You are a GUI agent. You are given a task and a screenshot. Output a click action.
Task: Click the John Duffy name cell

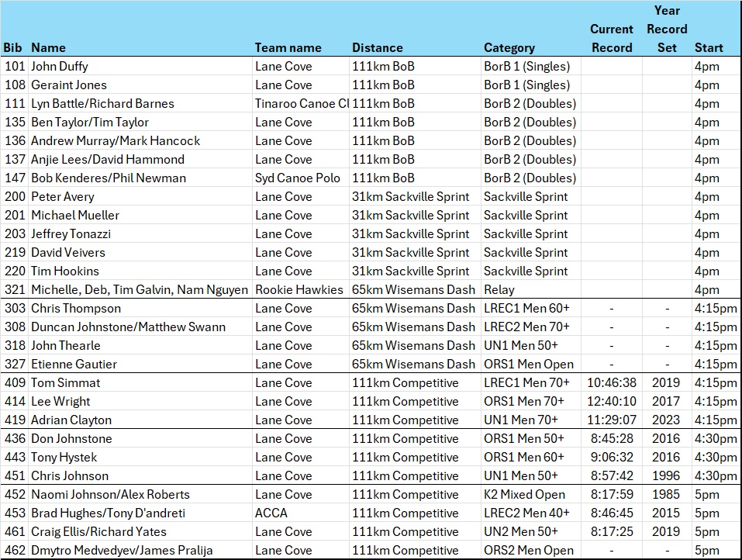[x=60, y=66]
